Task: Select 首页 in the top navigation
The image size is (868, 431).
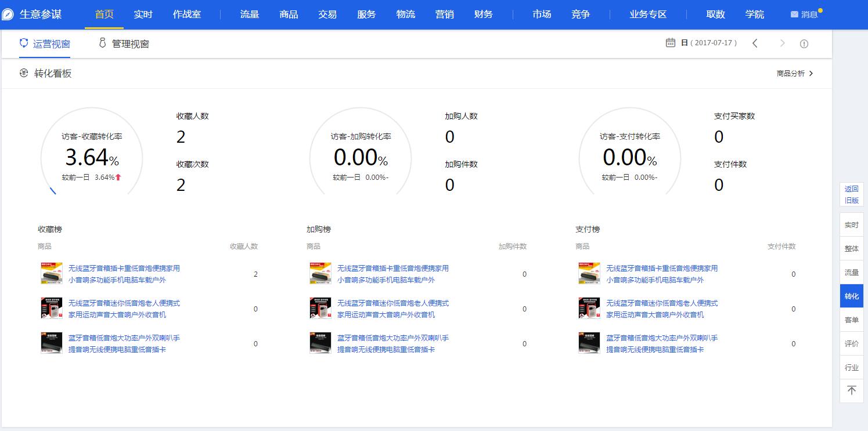Action: coord(104,14)
